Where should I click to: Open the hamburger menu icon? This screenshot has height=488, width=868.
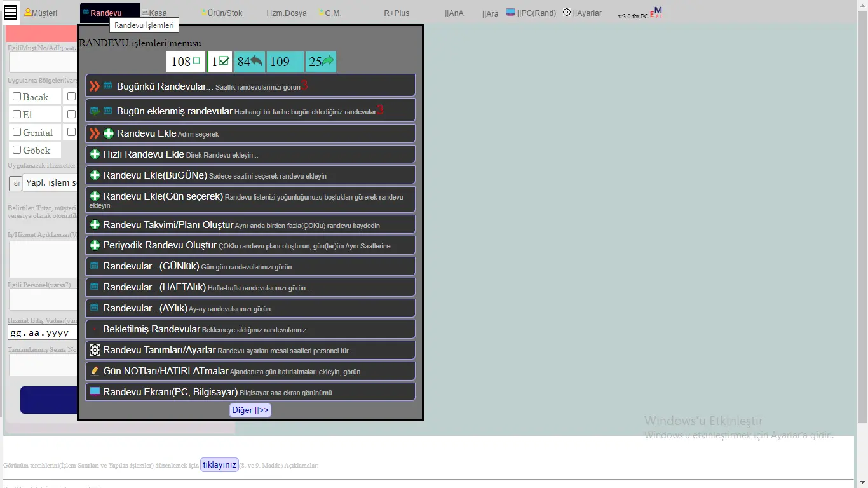coord(11,12)
